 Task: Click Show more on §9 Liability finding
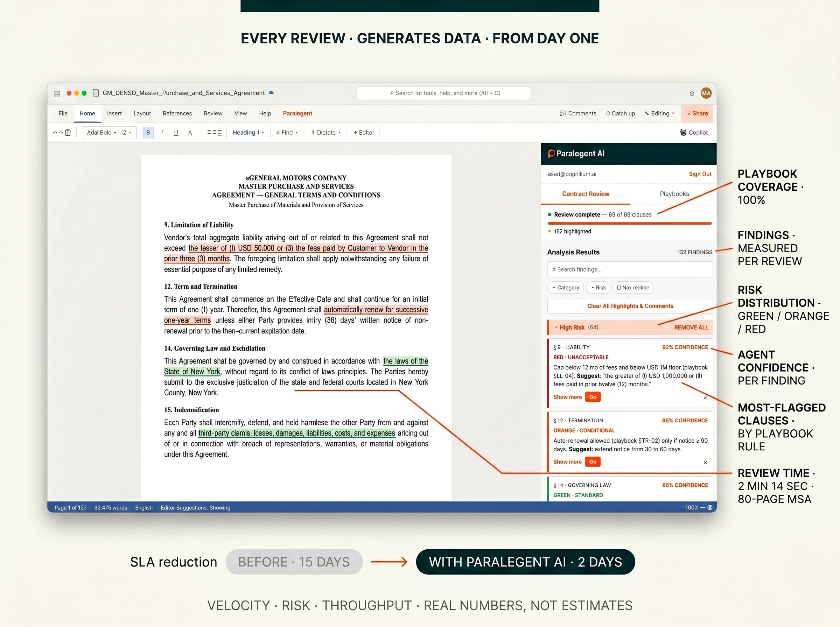click(567, 397)
